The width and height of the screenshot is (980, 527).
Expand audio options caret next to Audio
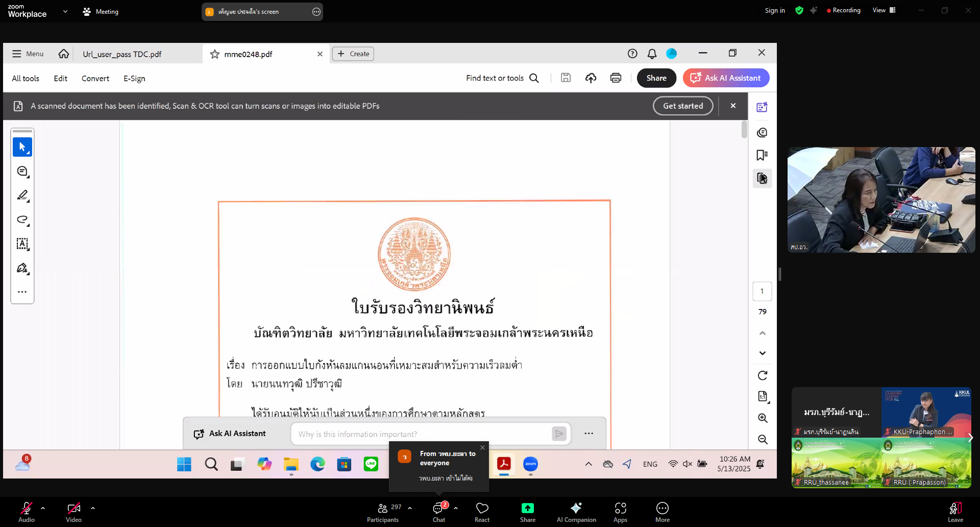pyautogui.click(x=43, y=508)
